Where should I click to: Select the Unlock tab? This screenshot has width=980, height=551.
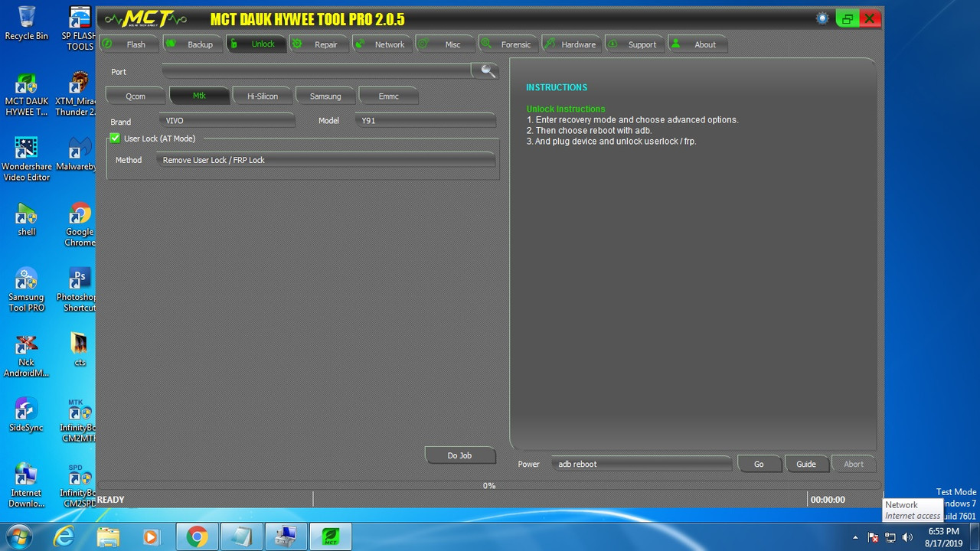coord(256,44)
